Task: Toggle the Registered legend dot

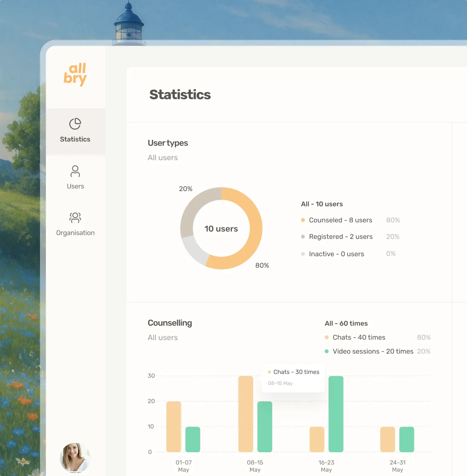Action: click(x=303, y=237)
